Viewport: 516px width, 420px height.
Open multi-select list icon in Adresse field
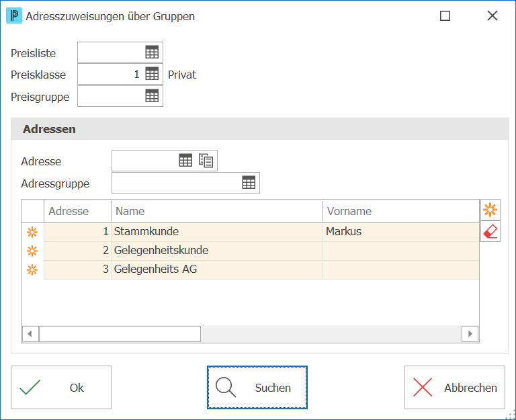(206, 161)
